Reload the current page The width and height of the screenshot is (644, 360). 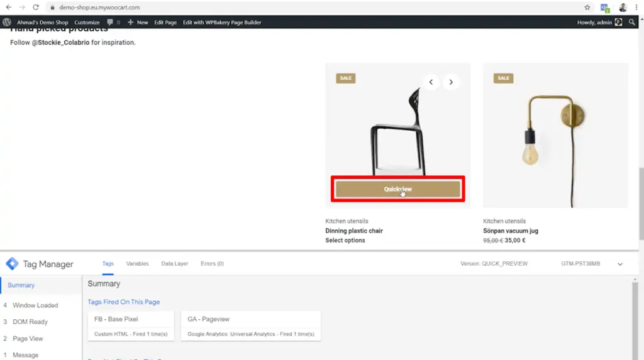36,8
